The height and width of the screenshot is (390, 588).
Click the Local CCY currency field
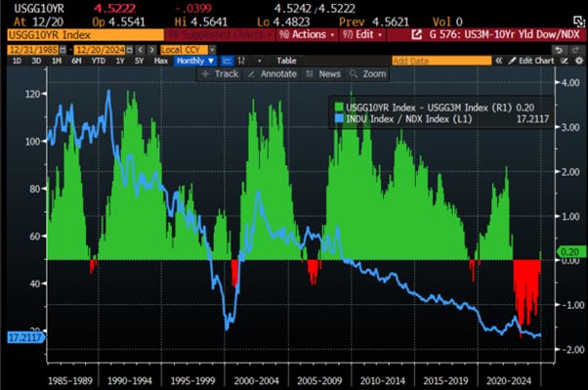coord(185,50)
